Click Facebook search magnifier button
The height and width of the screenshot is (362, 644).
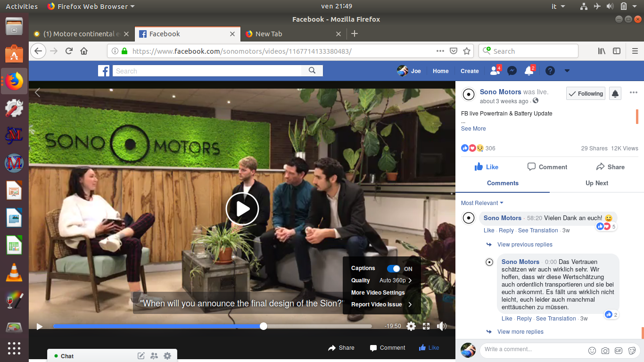click(312, 71)
